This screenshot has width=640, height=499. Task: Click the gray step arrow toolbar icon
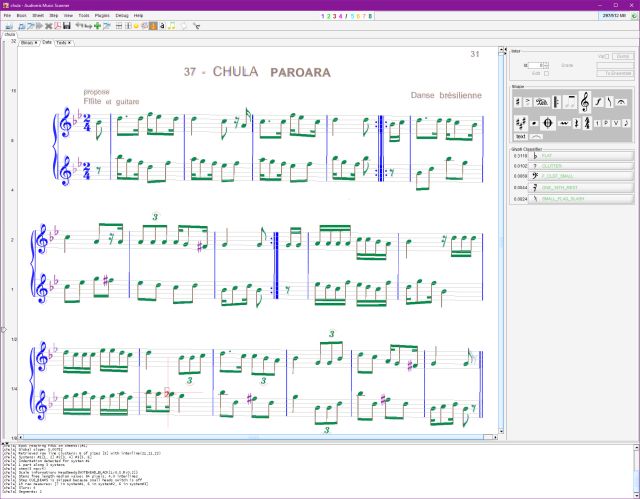click(40, 26)
